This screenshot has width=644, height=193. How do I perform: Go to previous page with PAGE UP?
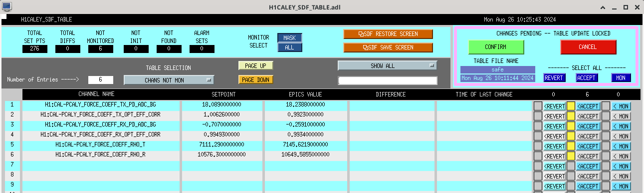[x=255, y=65]
